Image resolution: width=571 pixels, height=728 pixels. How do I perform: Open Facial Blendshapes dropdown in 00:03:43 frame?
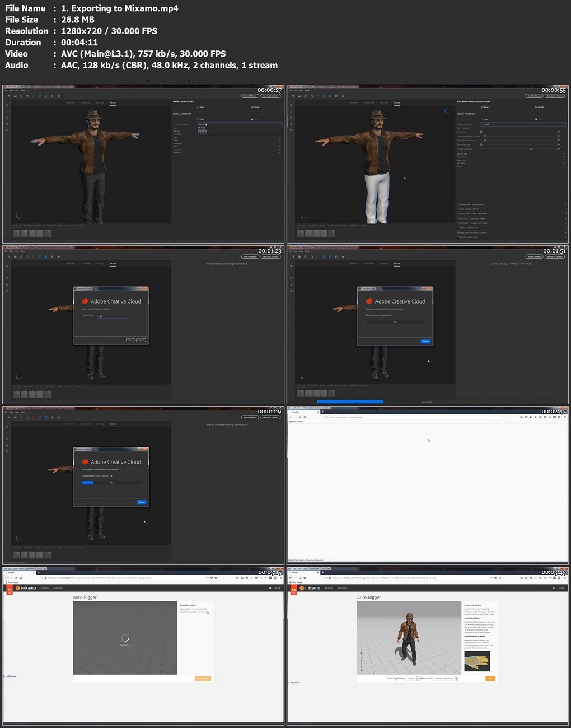(413, 678)
